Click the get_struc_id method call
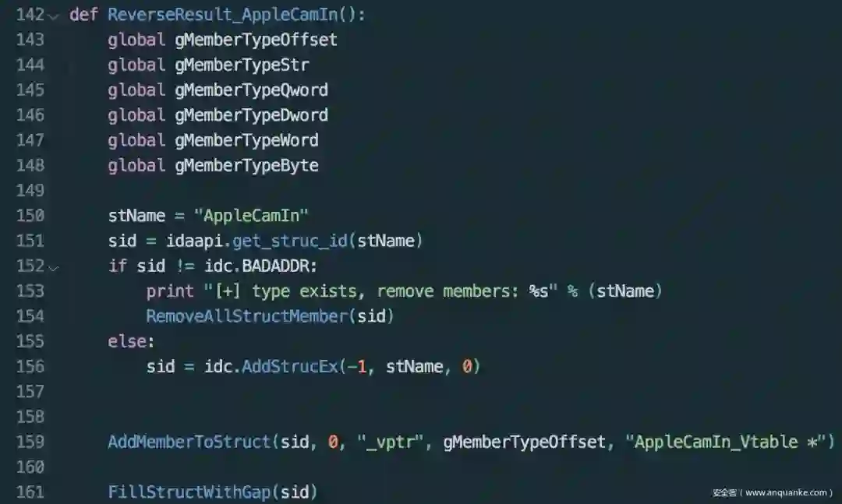Viewport: 842px width, 504px height. click(x=290, y=241)
